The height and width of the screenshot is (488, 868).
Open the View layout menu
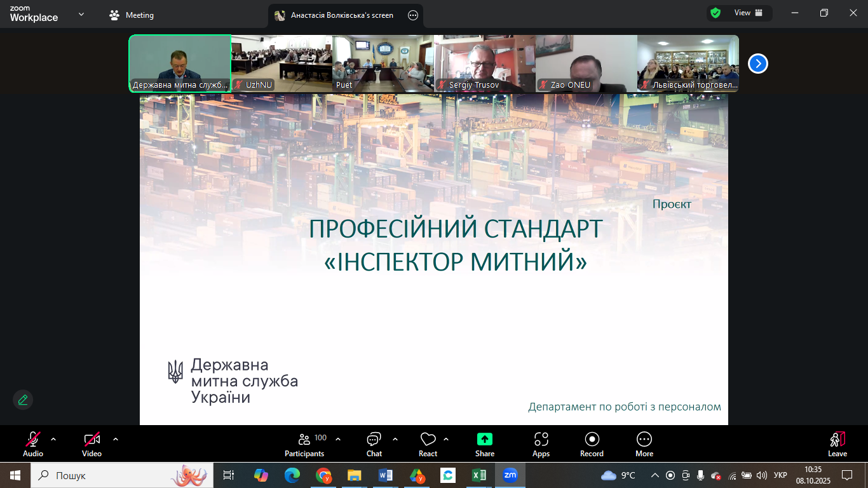(748, 13)
